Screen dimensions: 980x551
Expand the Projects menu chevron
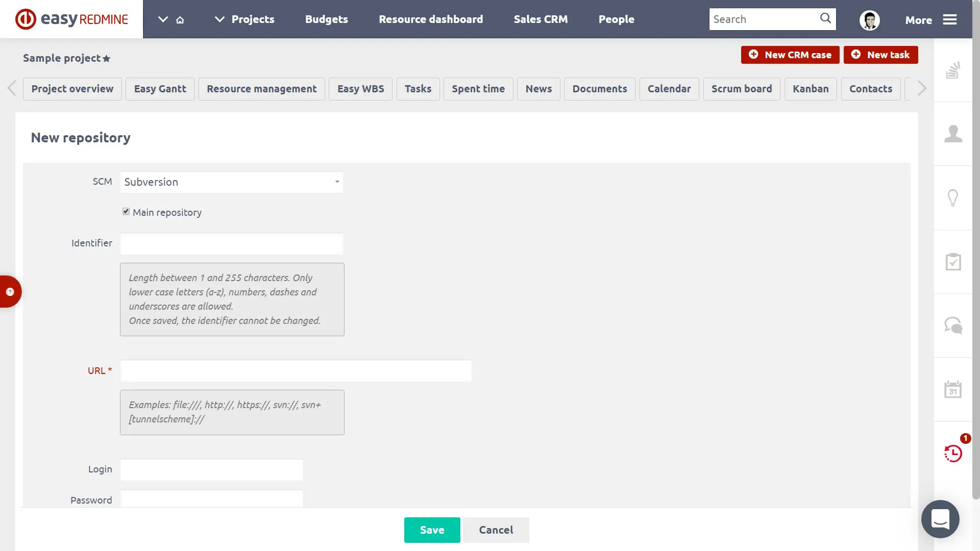point(219,19)
